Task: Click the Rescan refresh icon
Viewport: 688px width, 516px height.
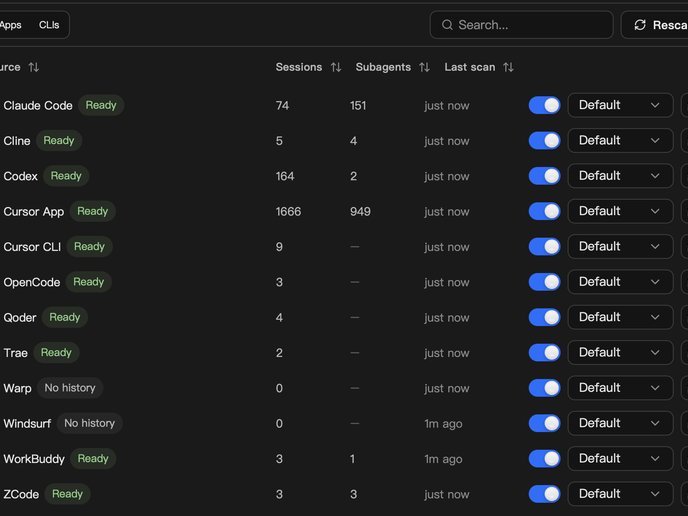Action: click(640, 25)
